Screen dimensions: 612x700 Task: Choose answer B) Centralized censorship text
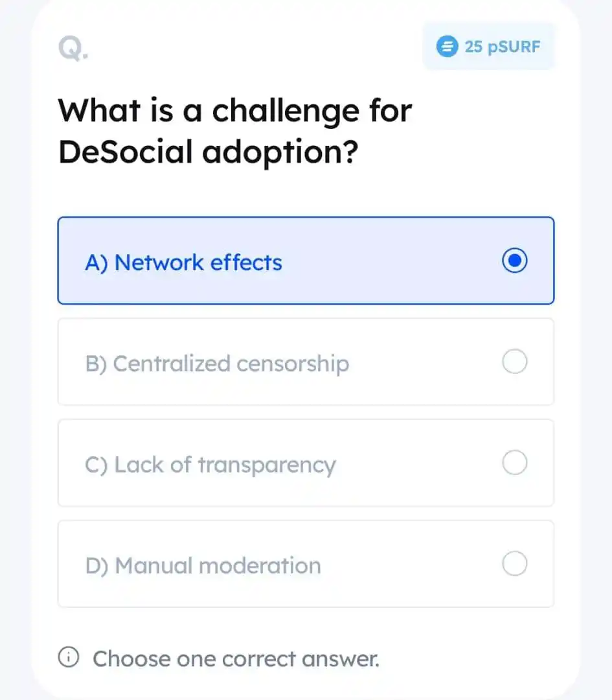(x=217, y=364)
